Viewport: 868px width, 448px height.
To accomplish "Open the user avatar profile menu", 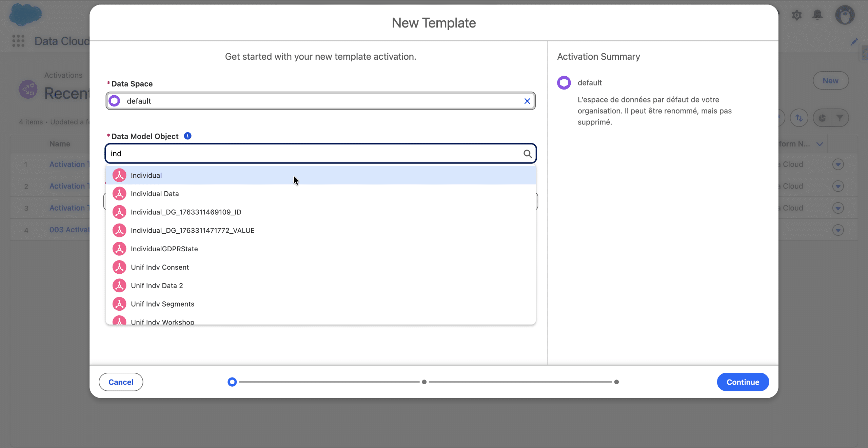I will 845,15.
